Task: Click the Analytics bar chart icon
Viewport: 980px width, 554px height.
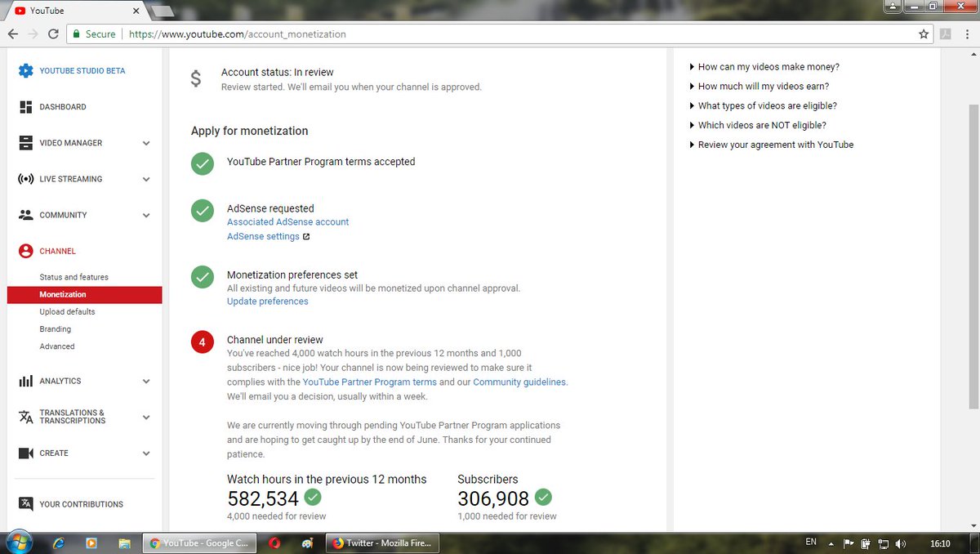Action: coord(25,381)
